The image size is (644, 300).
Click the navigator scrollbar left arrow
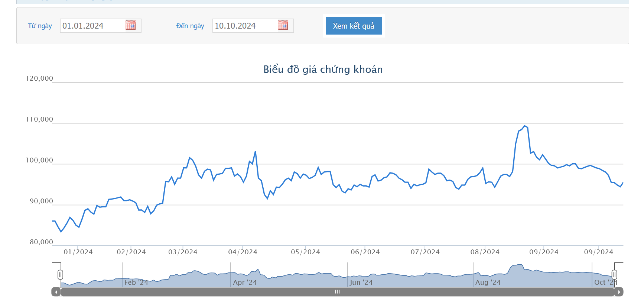coord(56,292)
